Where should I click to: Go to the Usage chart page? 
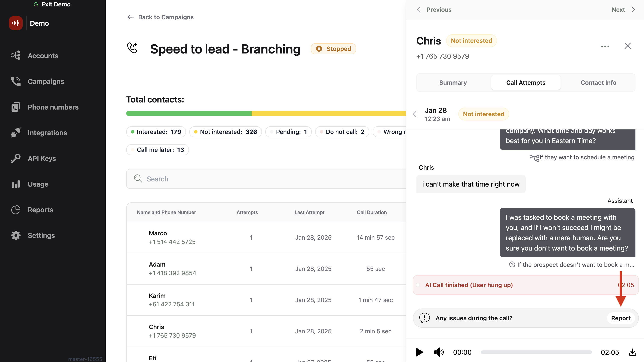point(38,184)
